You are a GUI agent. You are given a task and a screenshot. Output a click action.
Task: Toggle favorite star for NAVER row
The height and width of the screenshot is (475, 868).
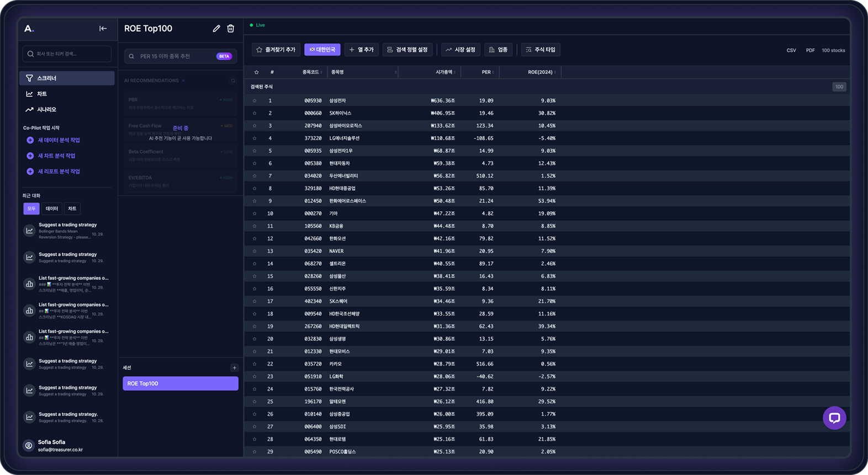coord(255,251)
